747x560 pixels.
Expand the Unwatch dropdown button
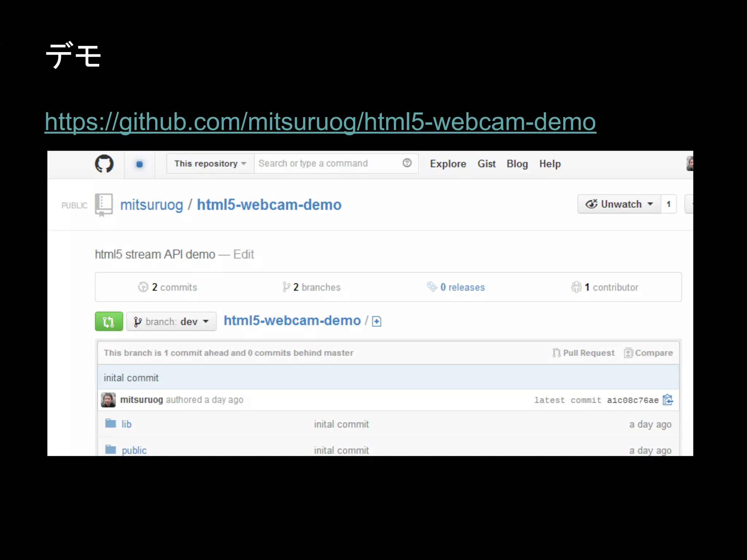point(619,204)
